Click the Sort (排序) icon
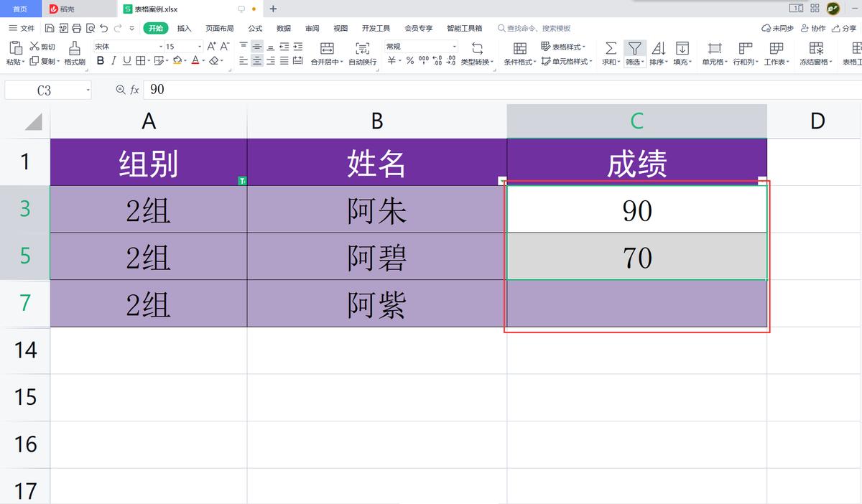This screenshot has height=504, width=862. (659, 49)
